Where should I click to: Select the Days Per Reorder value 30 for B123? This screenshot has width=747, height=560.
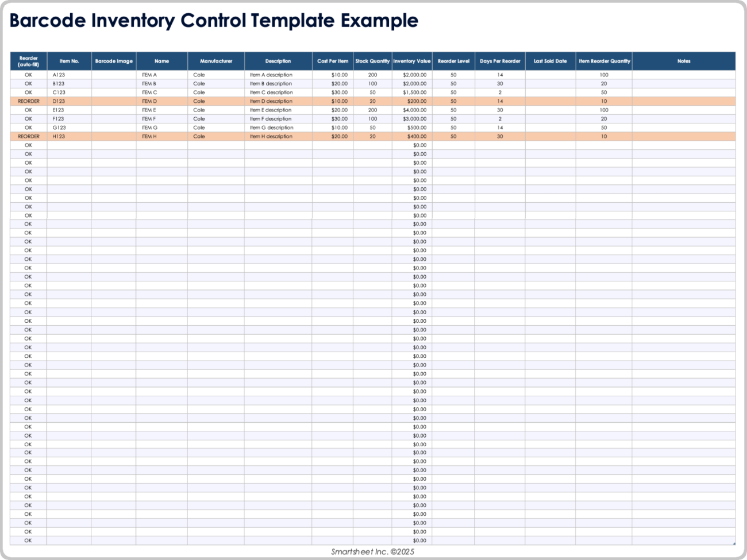[x=499, y=83]
